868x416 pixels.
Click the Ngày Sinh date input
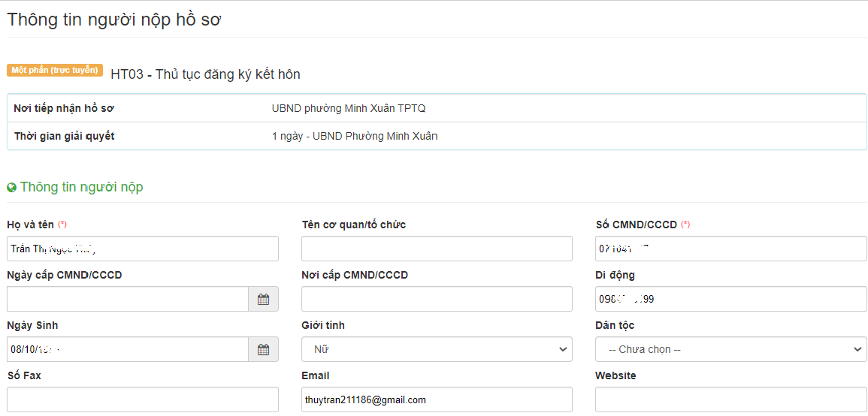click(128, 349)
